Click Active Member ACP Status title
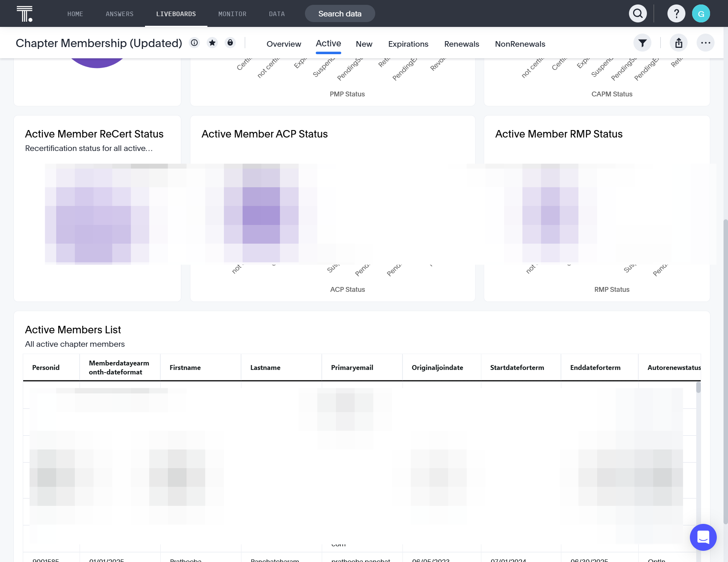This screenshot has width=728, height=562. coord(265,134)
